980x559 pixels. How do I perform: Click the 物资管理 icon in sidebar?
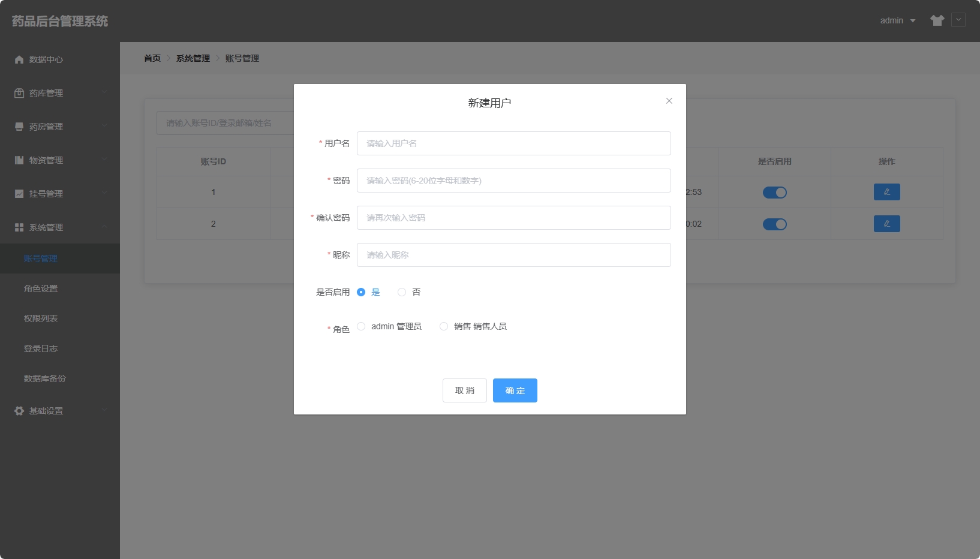click(x=19, y=160)
